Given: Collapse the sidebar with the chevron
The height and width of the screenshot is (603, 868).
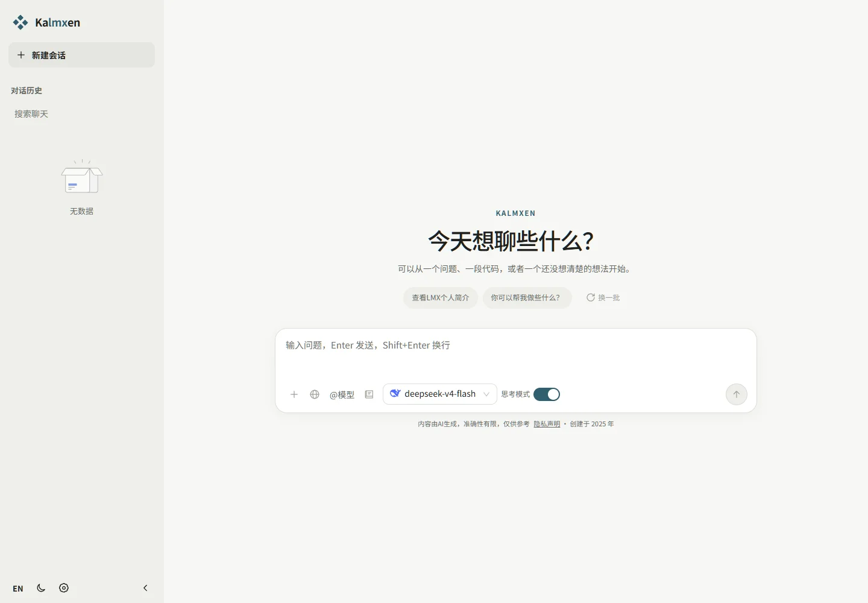Looking at the screenshot, I should pyautogui.click(x=145, y=588).
